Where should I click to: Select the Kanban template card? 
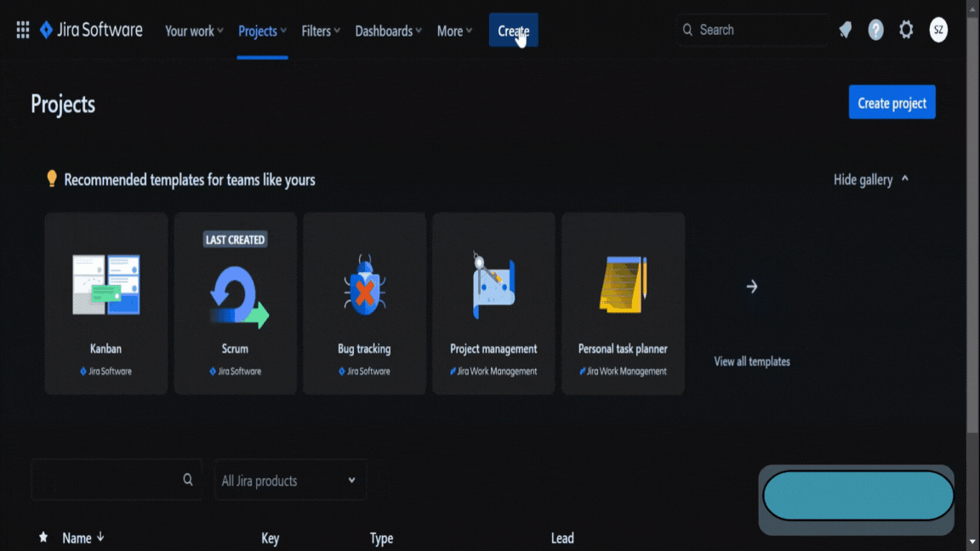pyautogui.click(x=106, y=304)
